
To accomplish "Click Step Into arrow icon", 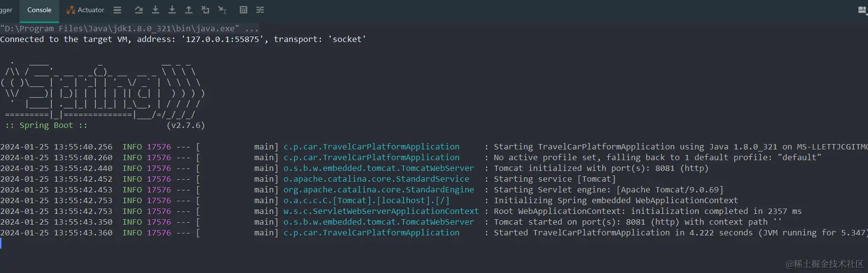I will pos(156,10).
